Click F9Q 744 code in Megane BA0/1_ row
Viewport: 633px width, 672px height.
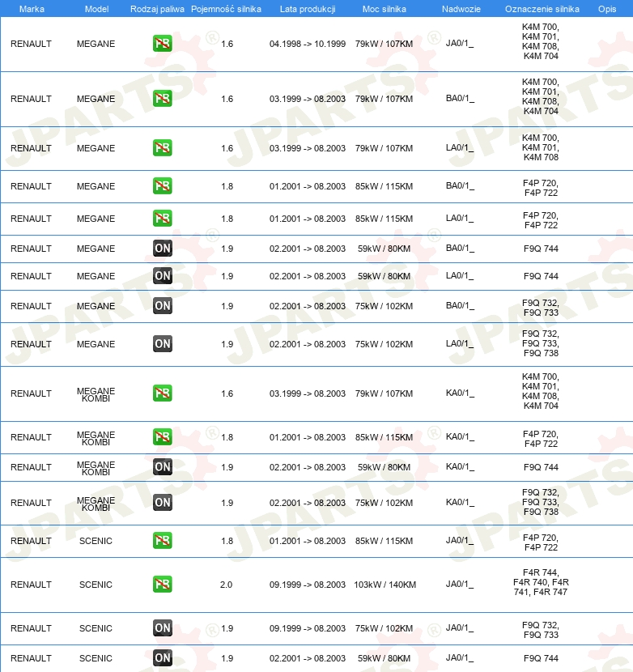tap(541, 249)
